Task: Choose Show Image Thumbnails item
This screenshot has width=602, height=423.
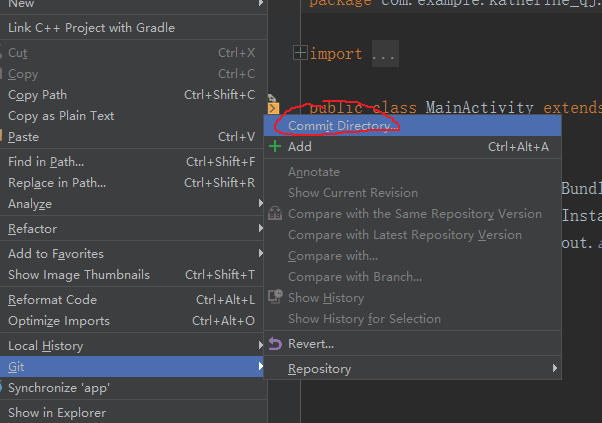Action: pyautogui.click(x=78, y=275)
